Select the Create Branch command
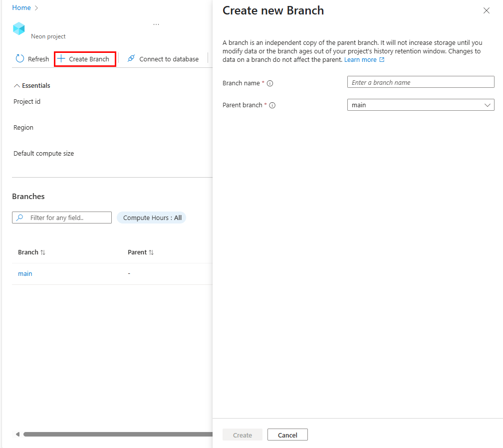 click(x=85, y=58)
